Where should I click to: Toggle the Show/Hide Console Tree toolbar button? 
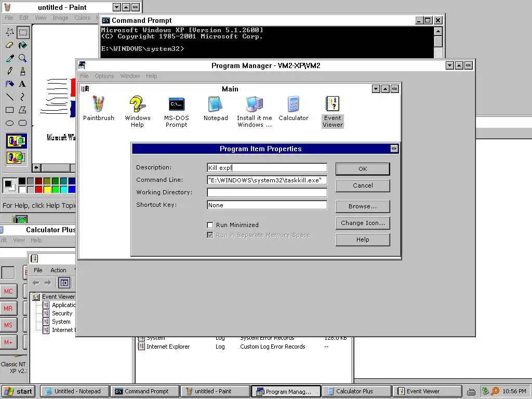click(64, 283)
